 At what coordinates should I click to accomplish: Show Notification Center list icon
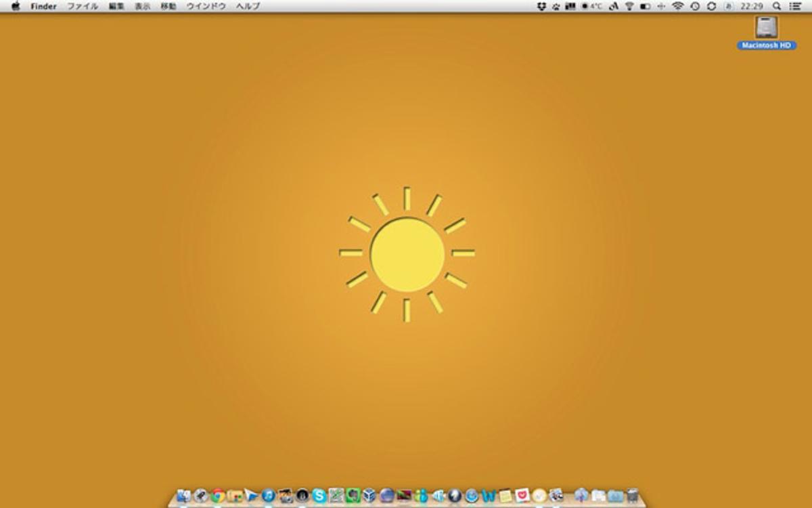click(x=796, y=6)
